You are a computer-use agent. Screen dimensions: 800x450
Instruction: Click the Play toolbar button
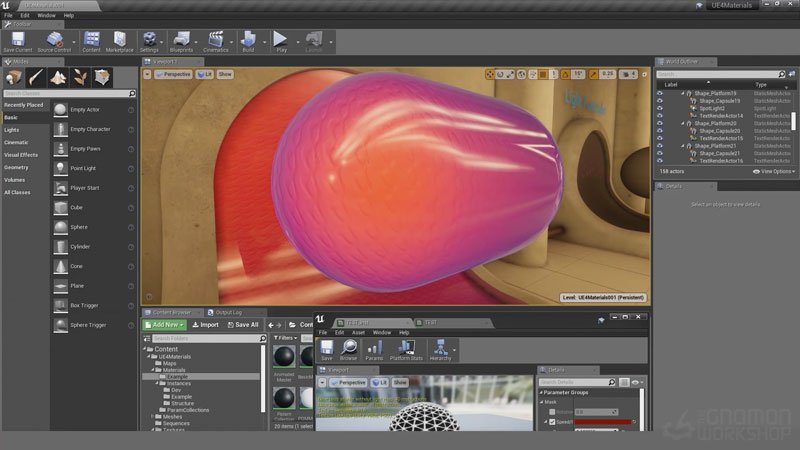click(x=281, y=40)
